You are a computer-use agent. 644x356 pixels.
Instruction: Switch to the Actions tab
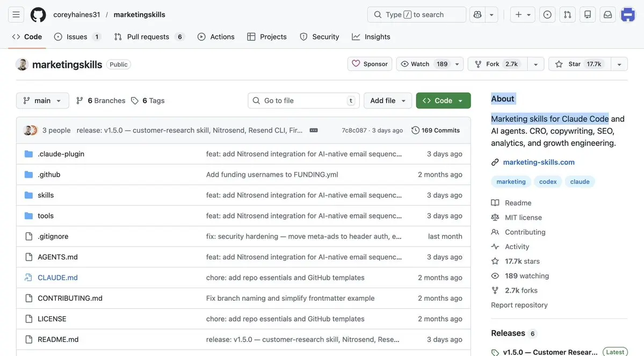216,37
